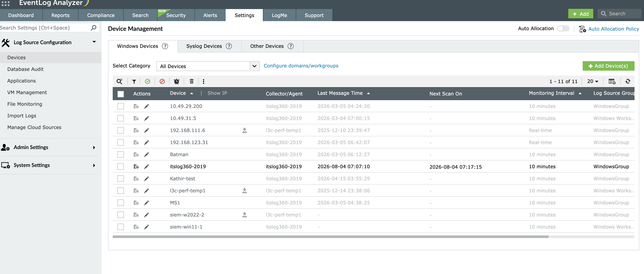This screenshot has height=274, width=644.
Task: Check the select-all checkbox in table header
Action: click(x=121, y=94)
